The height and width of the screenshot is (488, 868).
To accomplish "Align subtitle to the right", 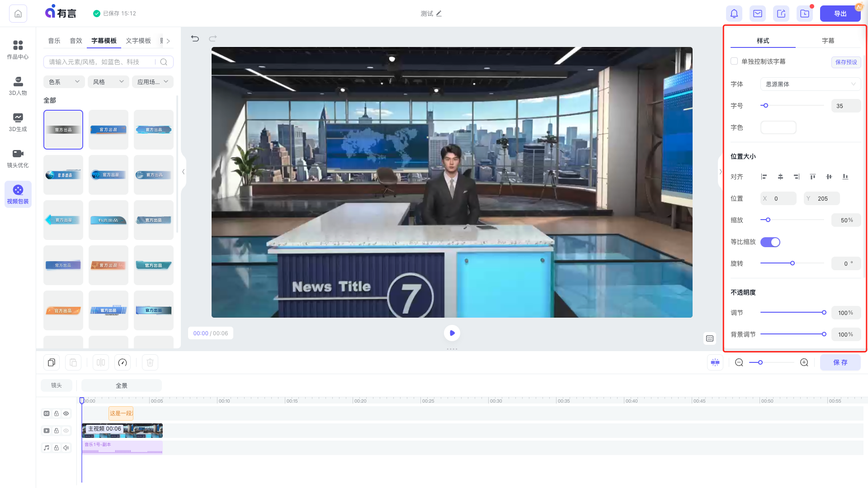I will coord(797,177).
